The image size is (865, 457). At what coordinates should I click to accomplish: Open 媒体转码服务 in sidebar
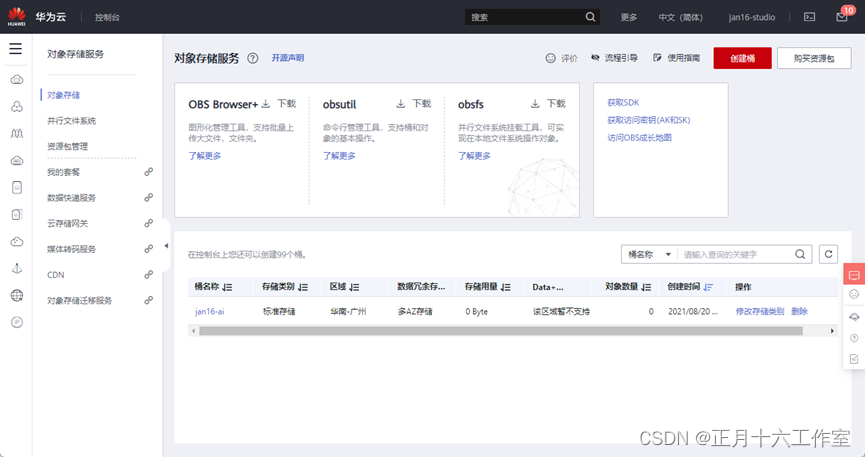point(71,249)
